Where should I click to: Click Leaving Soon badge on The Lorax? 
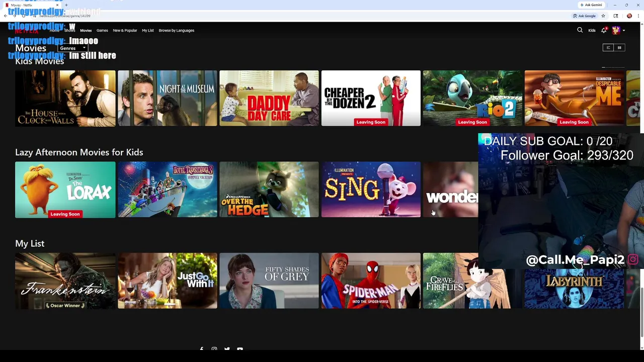pos(65,214)
